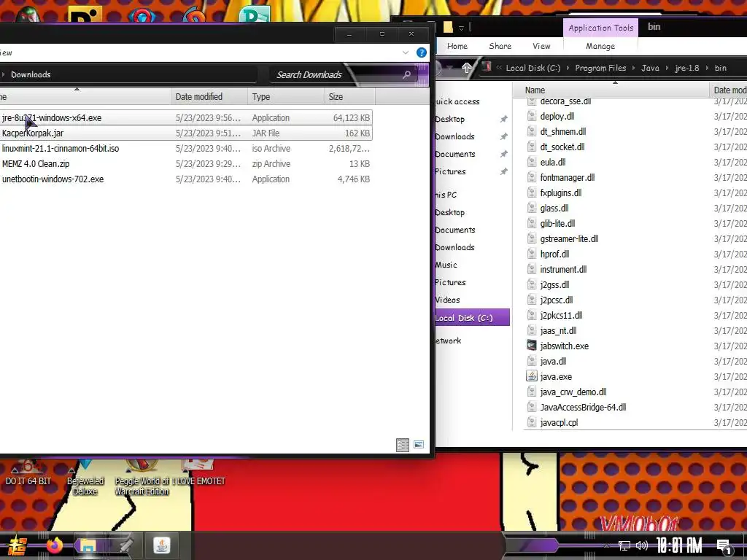Select the jabswitch.exe file icon
This screenshot has width=747, height=560.
tap(532, 346)
